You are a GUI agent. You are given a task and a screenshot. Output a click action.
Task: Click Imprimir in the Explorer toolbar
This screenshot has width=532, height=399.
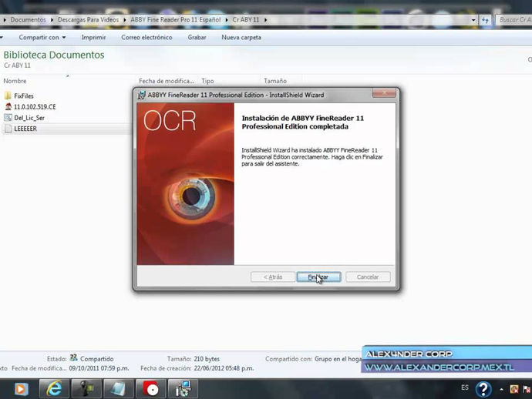tap(93, 37)
